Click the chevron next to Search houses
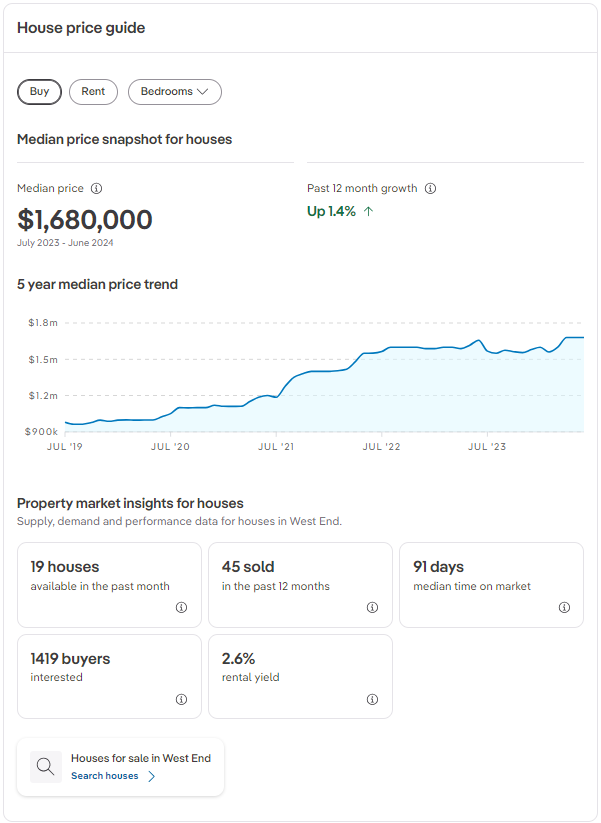The width and height of the screenshot is (601, 823). 152,776
